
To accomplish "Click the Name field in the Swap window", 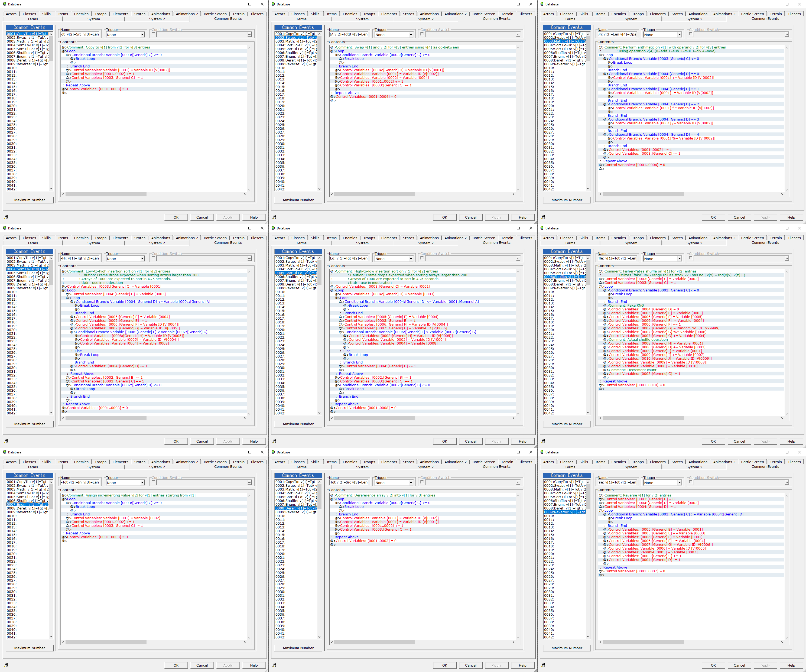I will [349, 35].
